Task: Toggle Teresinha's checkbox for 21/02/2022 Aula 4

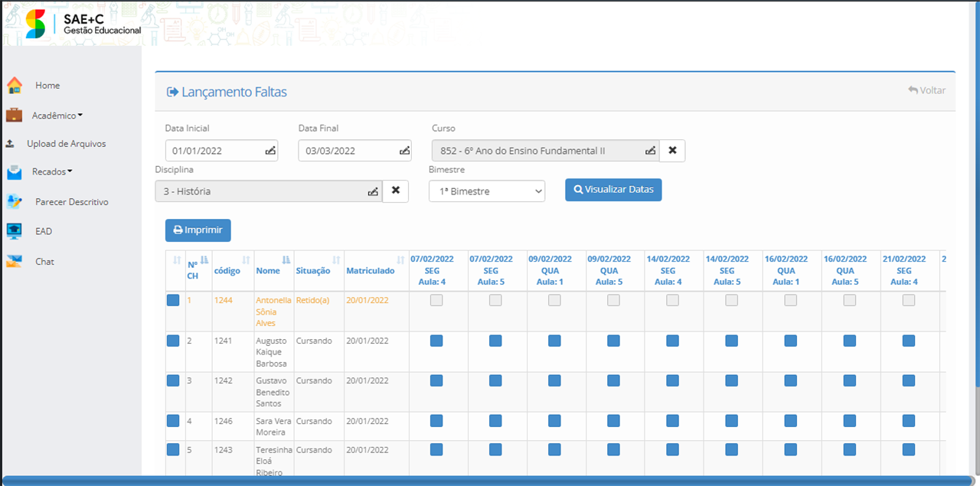Action: tap(909, 449)
